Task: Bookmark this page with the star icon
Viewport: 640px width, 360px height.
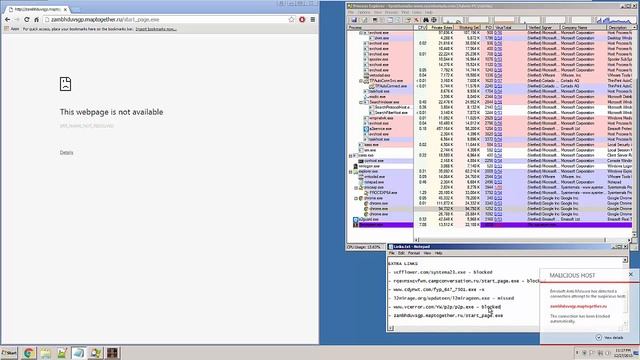Action: [x=291, y=20]
